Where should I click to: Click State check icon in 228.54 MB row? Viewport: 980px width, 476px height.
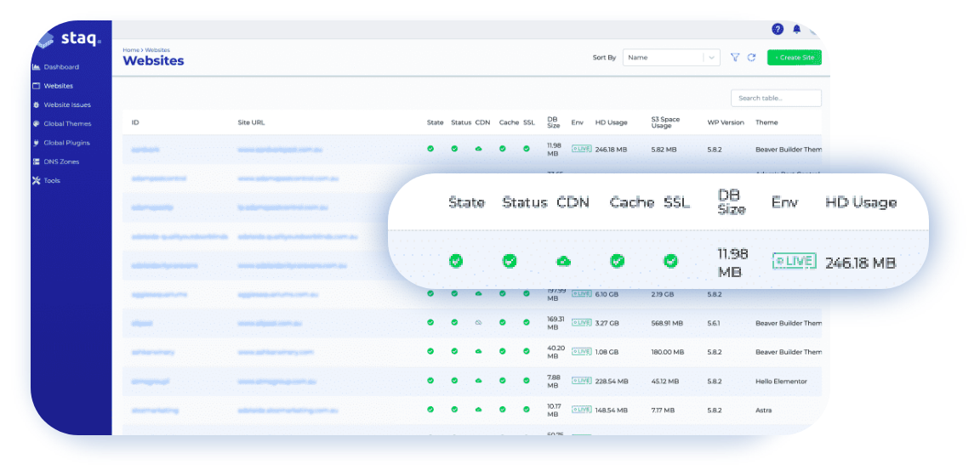[430, 381]
